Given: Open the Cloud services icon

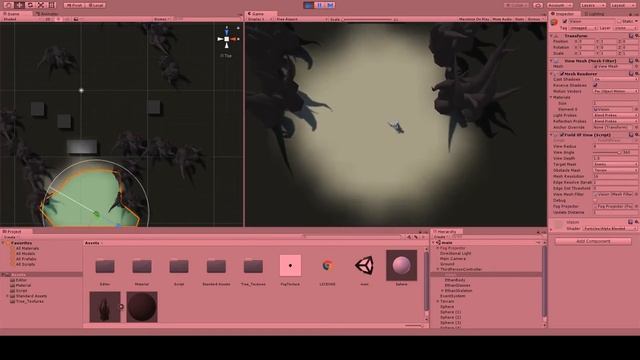Looking at the screenshot, I should (538, 5).
